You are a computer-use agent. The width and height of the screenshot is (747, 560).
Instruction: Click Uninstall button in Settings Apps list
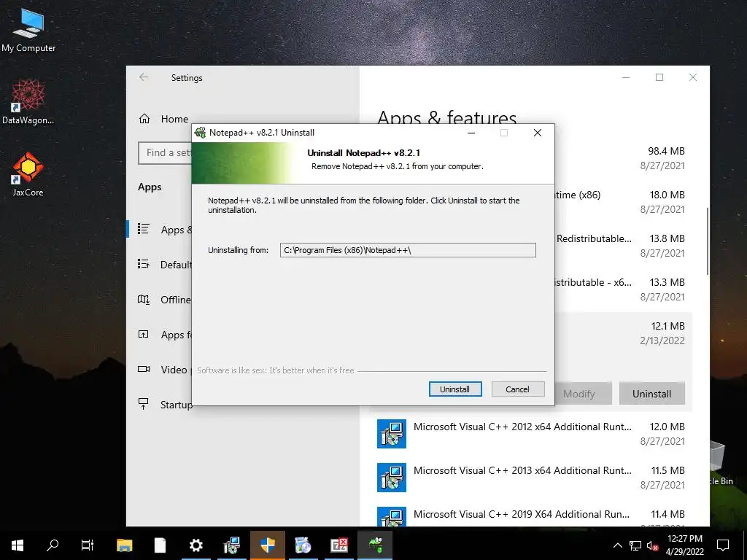pos(651,394)
